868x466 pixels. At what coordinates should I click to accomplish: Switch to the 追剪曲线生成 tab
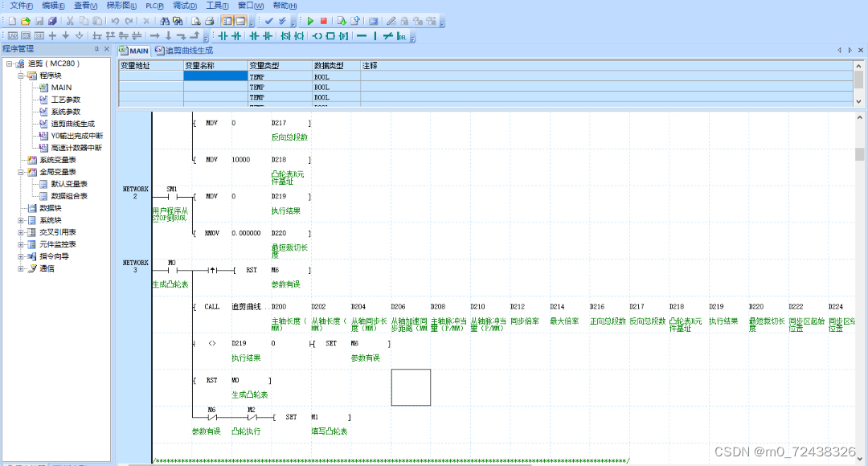tap(184, 51)
